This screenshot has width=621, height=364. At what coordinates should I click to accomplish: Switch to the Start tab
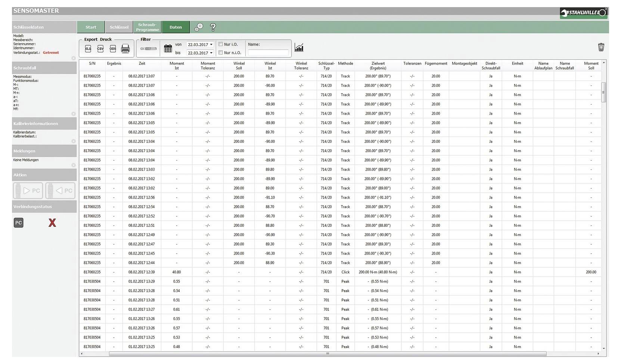(91, 27)
